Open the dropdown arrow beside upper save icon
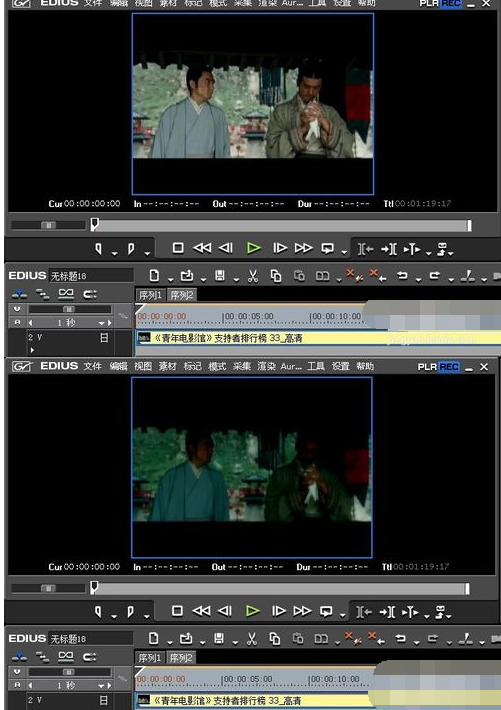The width and height of the screenshot is (501, 710). point(236,280)
